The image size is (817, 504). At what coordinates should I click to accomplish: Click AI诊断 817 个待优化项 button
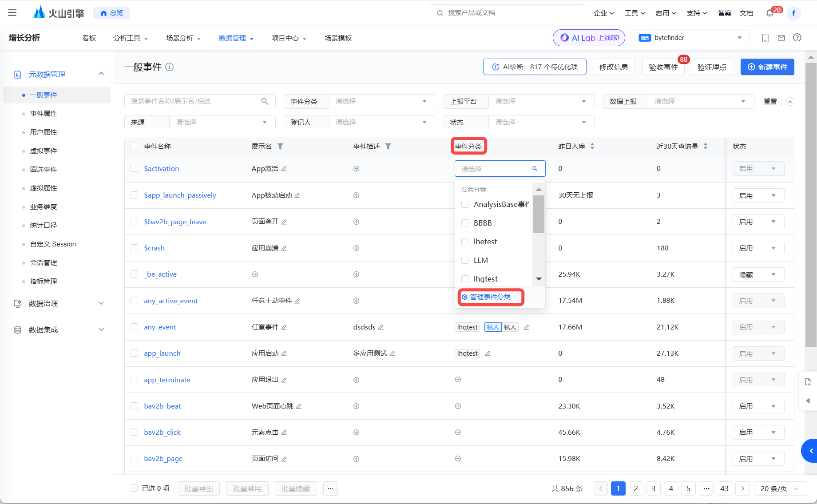pyautogui.click(x=535, y=67)
